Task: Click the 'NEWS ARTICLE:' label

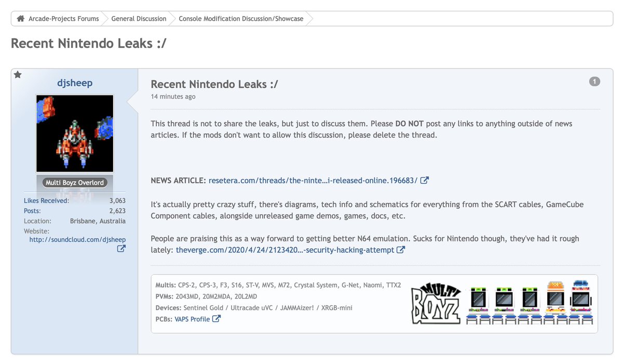Action: (179, 181)
